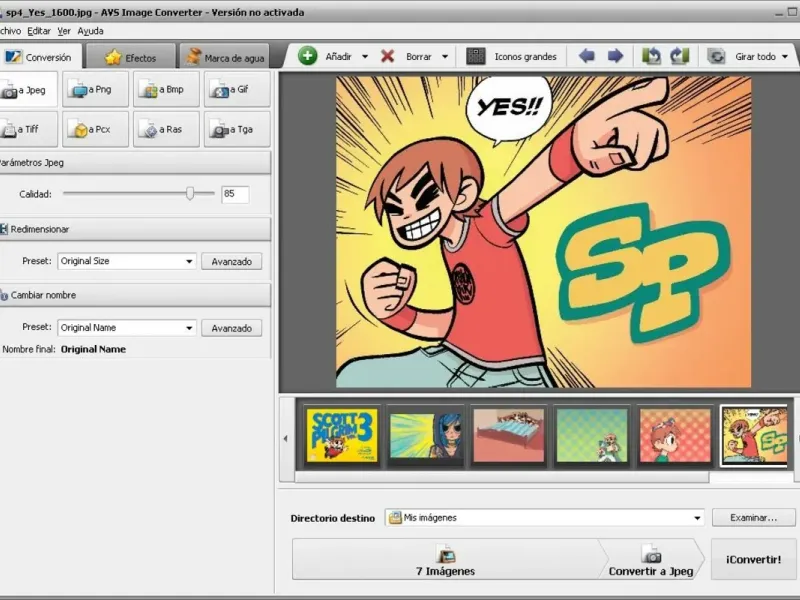Collapse the Cambiar nombre section header

(135, 295)
